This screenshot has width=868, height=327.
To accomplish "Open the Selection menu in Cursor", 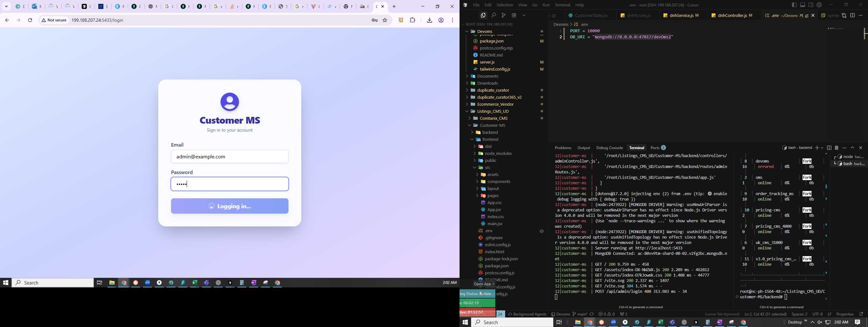I will pos(505,5).
